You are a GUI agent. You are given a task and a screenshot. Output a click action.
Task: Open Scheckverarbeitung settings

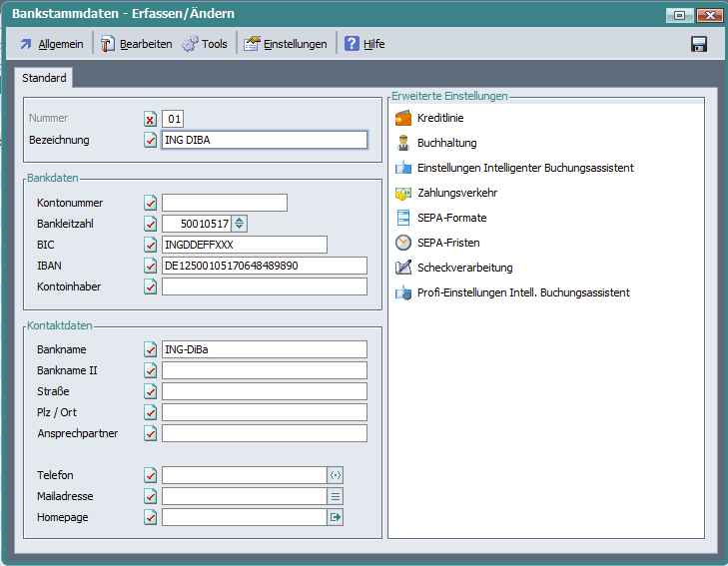[x=464, y=268]
